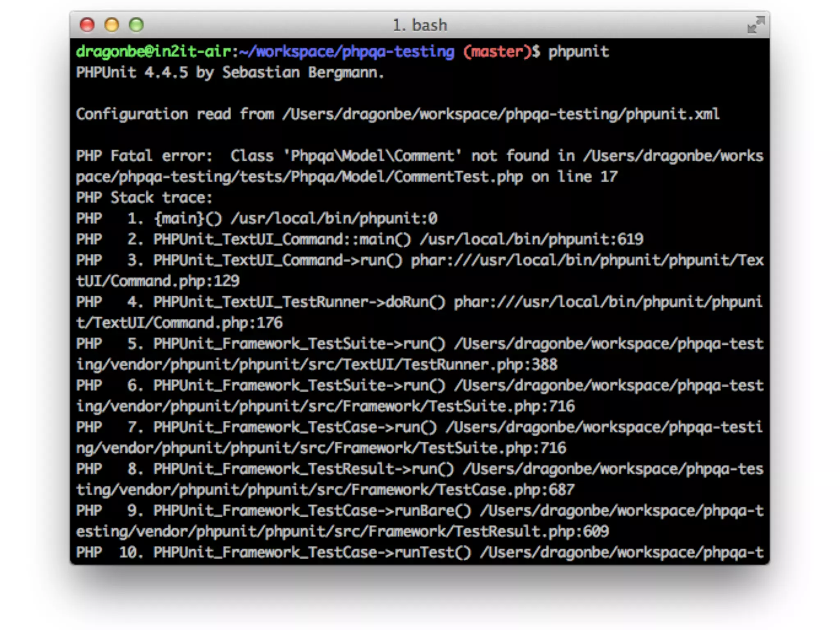Click stack entry 6 'PHPUnit_Framework_TestSuite->run()'

click(299, 386)
